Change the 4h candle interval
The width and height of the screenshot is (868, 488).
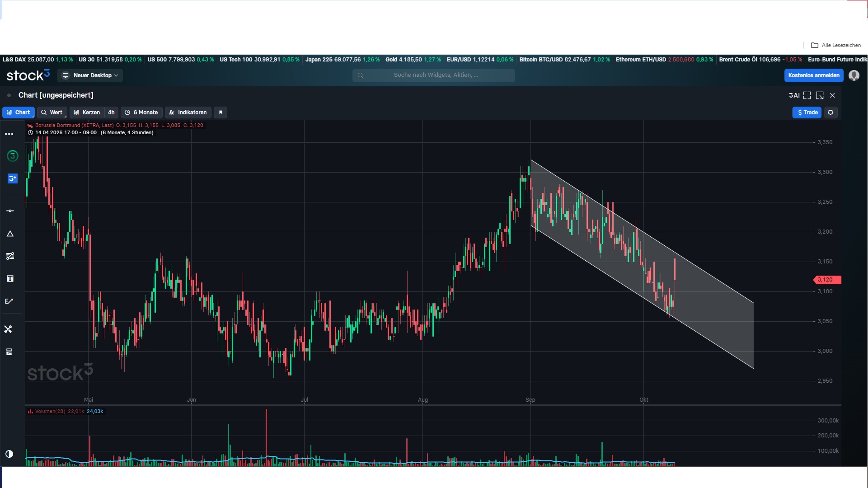click(x=111, y=113)
